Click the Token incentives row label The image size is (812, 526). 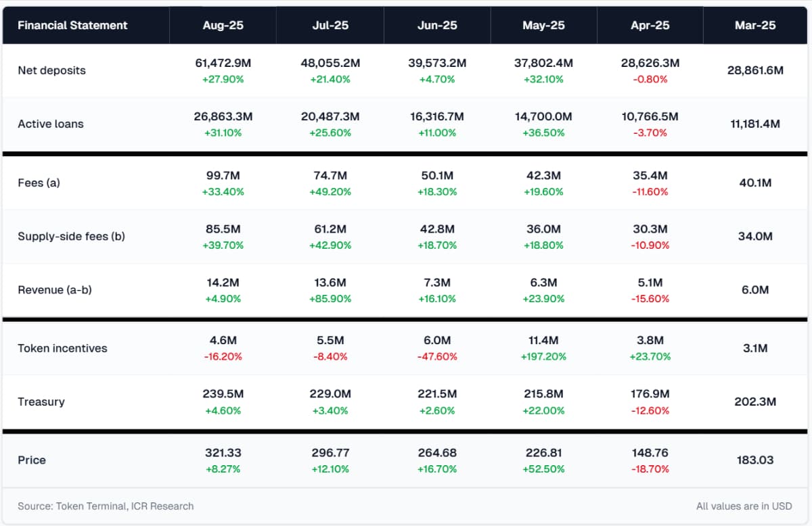coord(62,348)
